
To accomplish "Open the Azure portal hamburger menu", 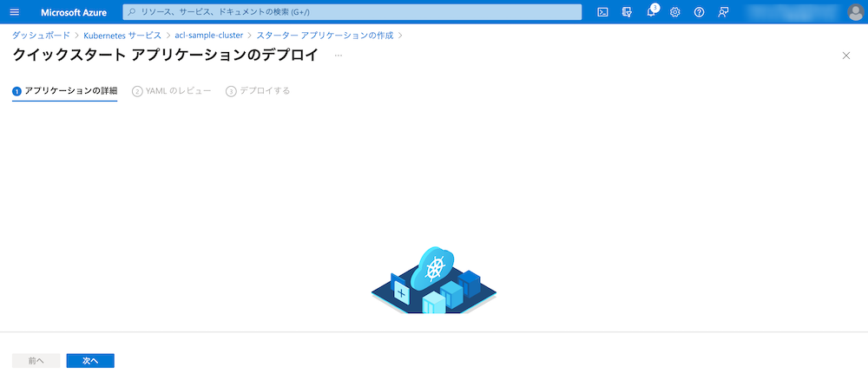I will point(15,12).
